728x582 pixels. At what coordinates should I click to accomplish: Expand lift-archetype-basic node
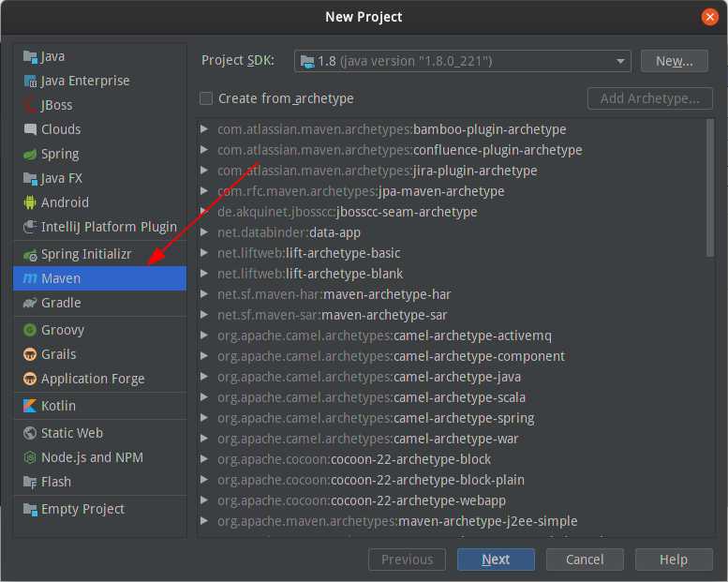click(204, 253)
